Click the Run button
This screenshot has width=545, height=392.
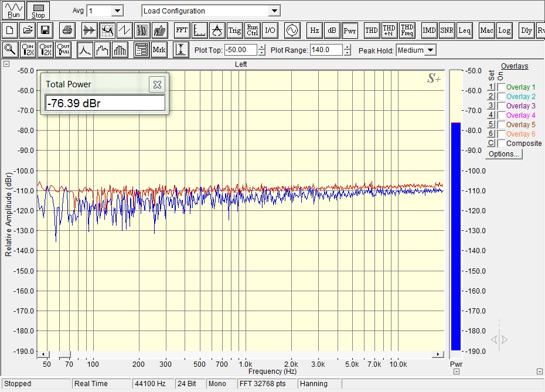[13, 11]
